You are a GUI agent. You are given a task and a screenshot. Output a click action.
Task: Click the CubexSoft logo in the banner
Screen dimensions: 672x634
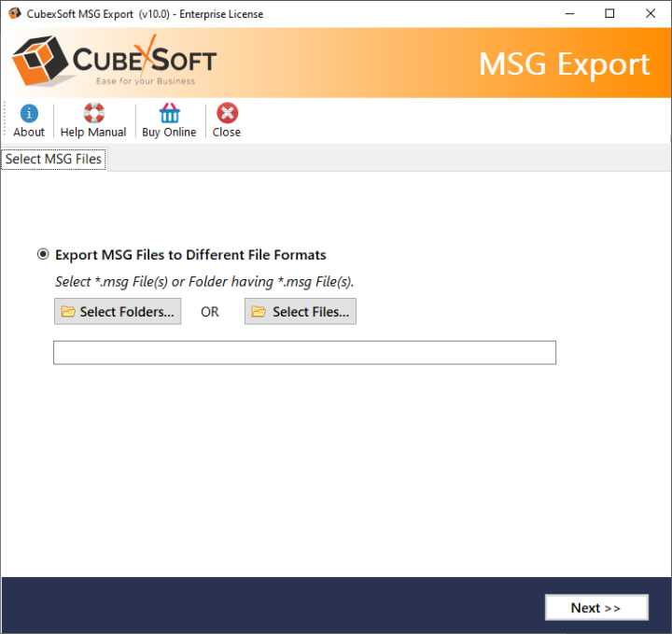115,61
